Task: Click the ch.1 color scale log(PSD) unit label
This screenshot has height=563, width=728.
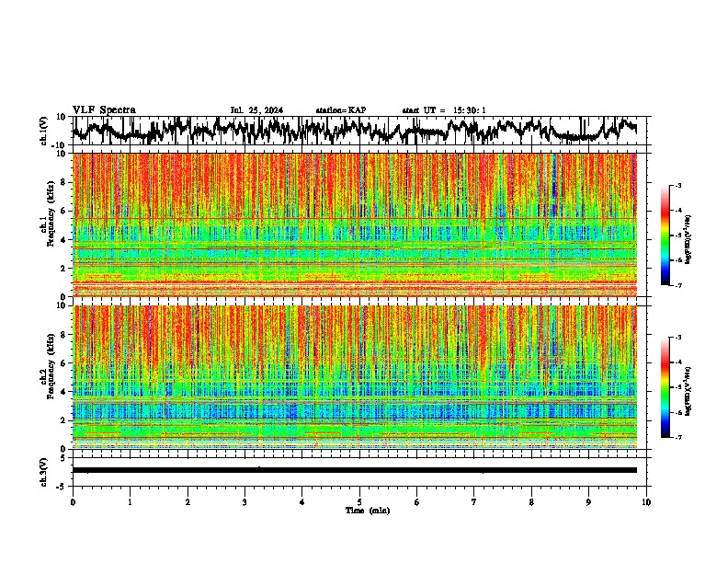Action: click(688, 240)
